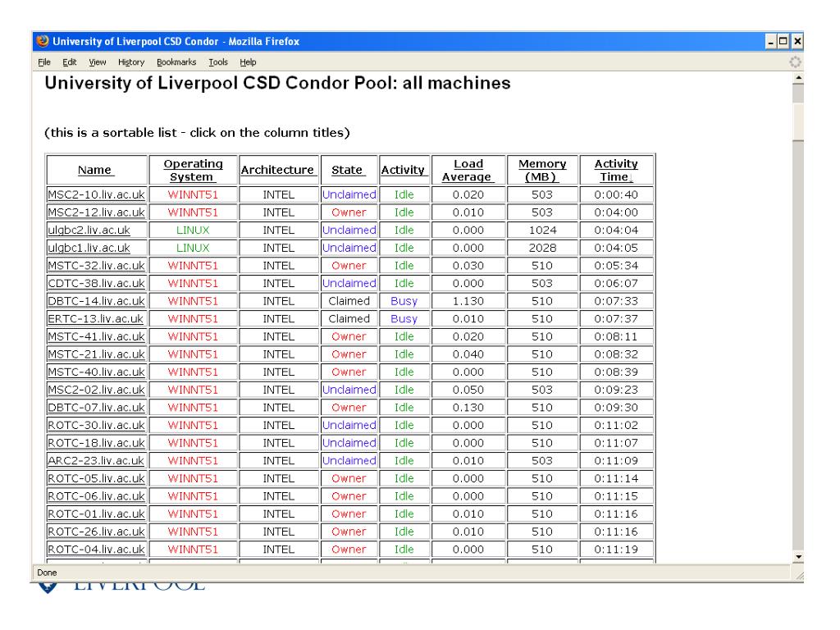Viewport: 840px width, 630px height.
Task: Click scrollbar down arrow
Action: tap(798, 557)
